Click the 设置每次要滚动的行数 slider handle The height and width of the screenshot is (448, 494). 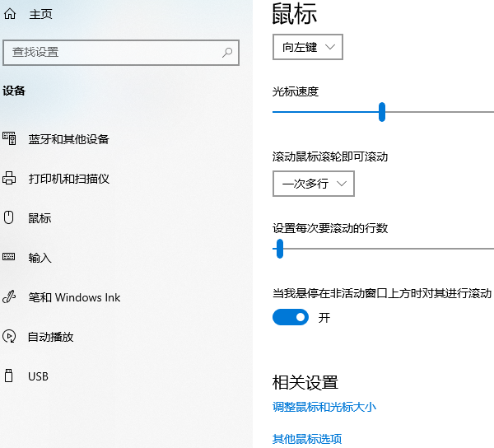pos(280,249)
